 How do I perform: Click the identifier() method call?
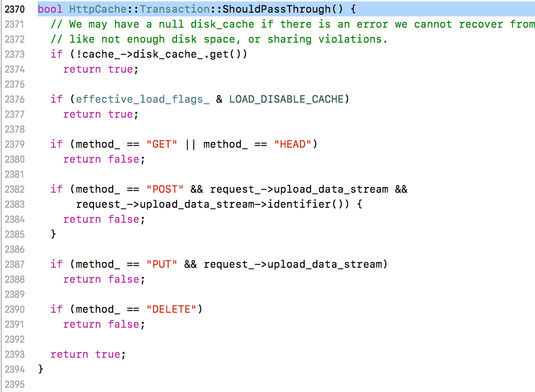(306, 204)
